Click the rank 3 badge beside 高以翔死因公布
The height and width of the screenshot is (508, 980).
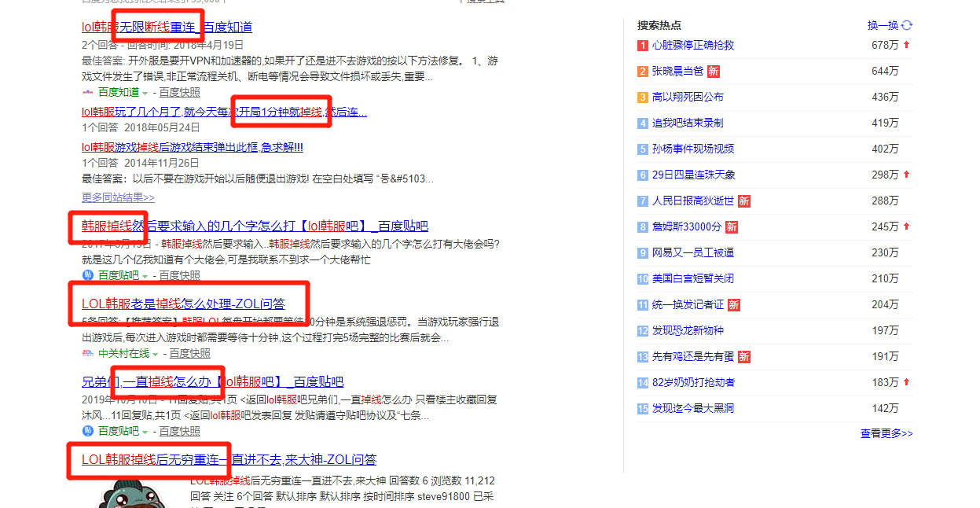(643, 98)
